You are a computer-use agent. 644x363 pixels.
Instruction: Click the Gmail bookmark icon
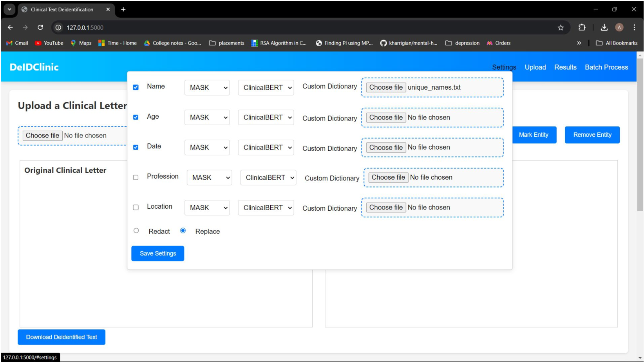click(x=9, y=43)
